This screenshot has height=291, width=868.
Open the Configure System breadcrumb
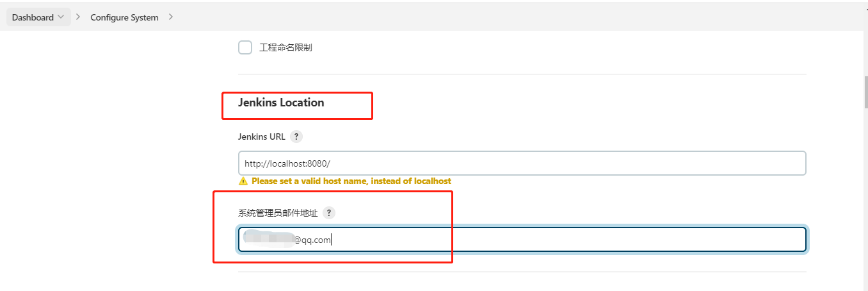point(124,17)
